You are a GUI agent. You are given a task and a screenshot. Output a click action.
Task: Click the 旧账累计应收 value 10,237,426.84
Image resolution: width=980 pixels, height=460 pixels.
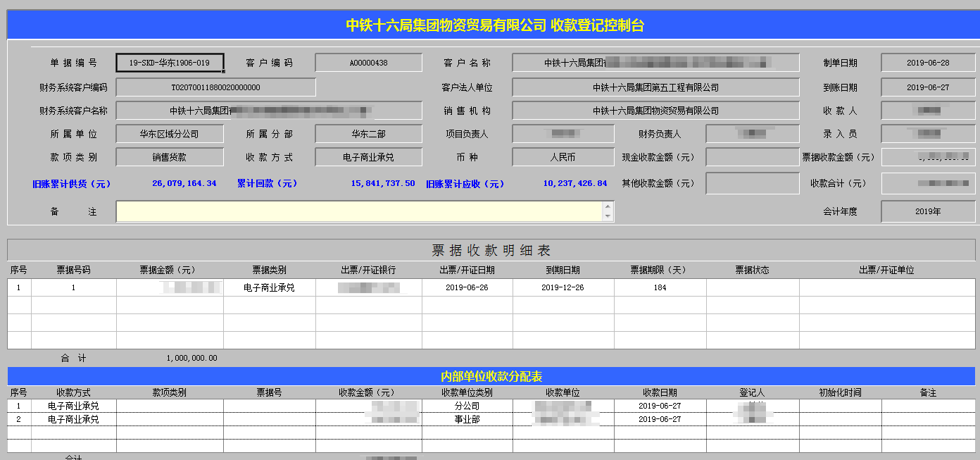(575, 183)
